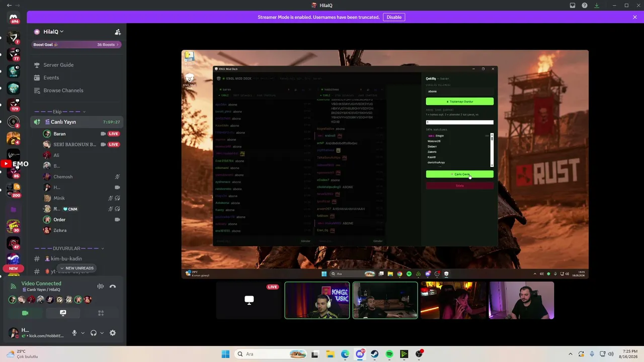
Task: Click the screen share button
Action: [63, 313]
